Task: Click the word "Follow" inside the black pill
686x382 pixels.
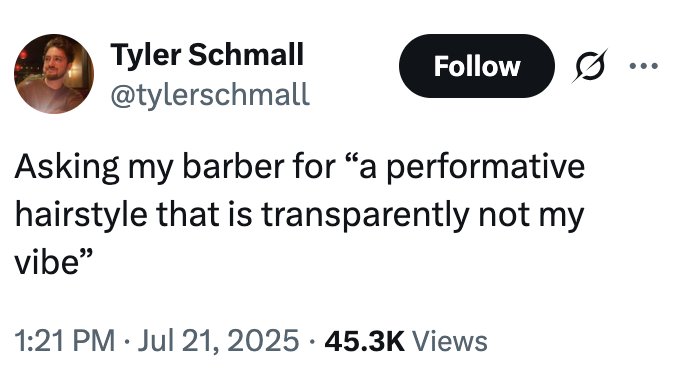Action: pyautogui.click(x=477, y=66)
